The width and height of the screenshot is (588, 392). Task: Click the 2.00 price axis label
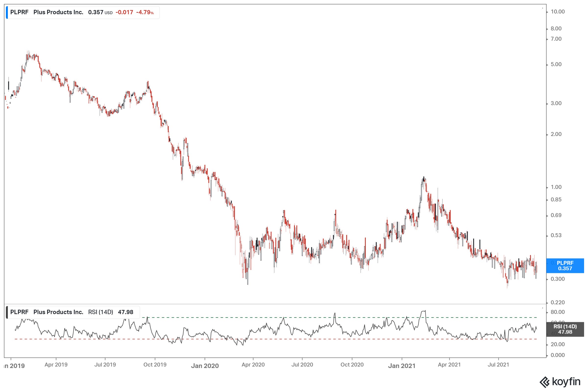[556, 134]
